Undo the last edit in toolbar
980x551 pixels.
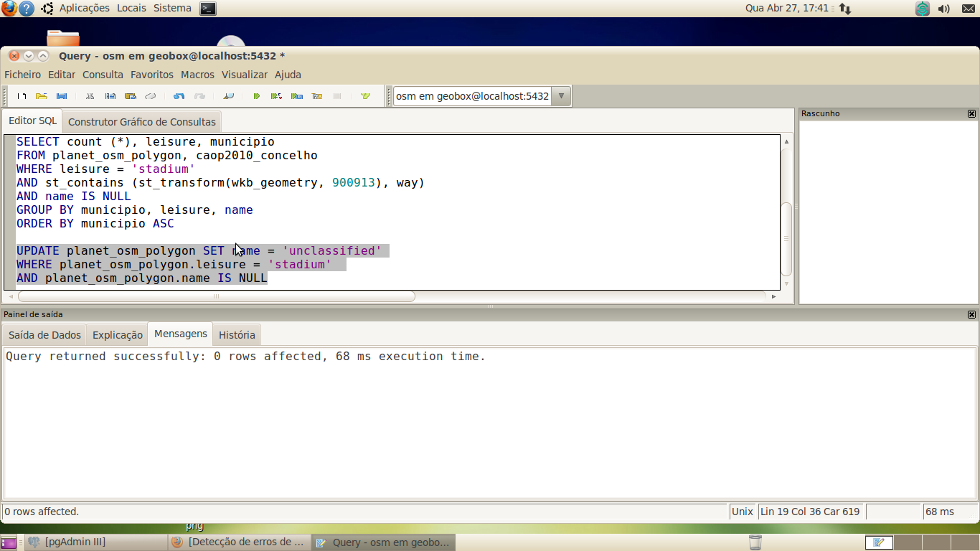[x=179, y=96]
